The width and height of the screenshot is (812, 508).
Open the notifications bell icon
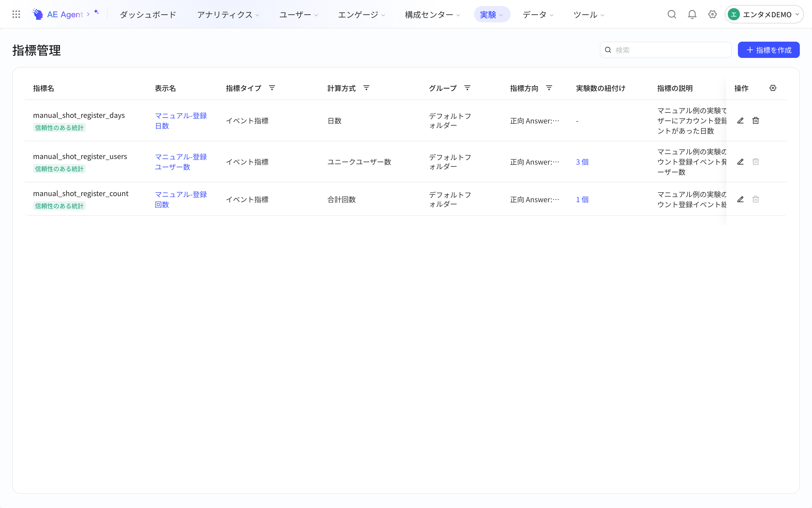(x=692, y=14)
